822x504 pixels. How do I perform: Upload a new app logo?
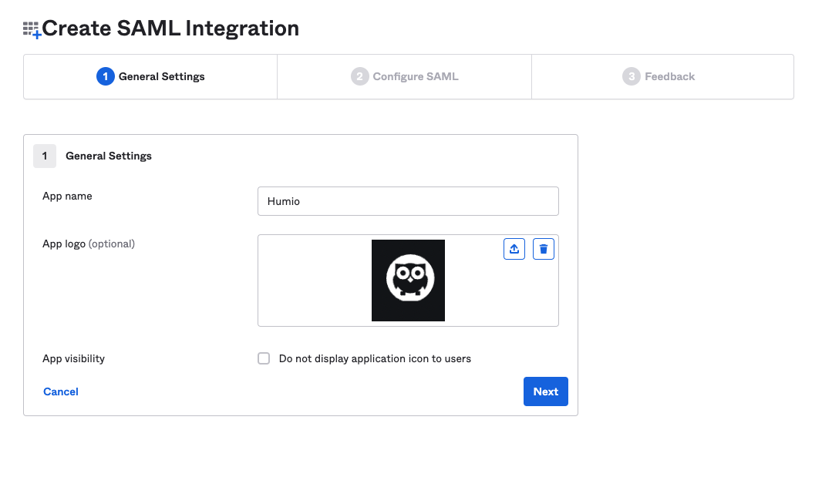(514, 248)
